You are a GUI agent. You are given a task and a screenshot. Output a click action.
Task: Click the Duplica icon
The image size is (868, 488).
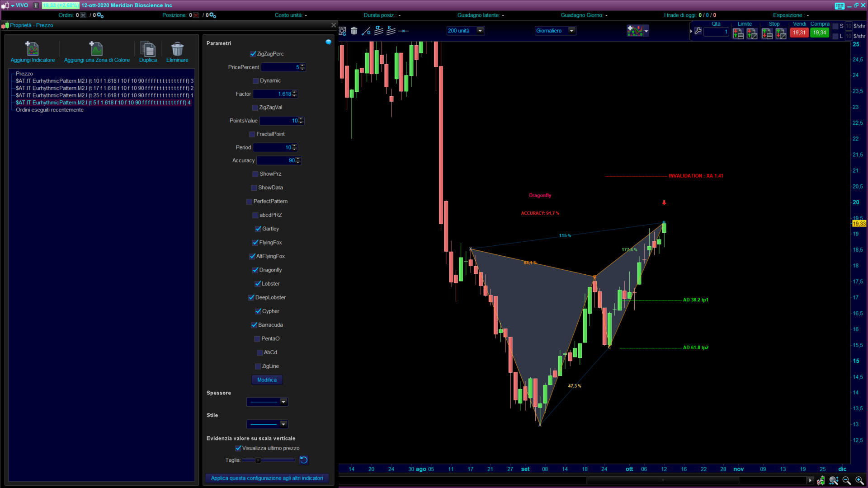click(x=148, y=49)
